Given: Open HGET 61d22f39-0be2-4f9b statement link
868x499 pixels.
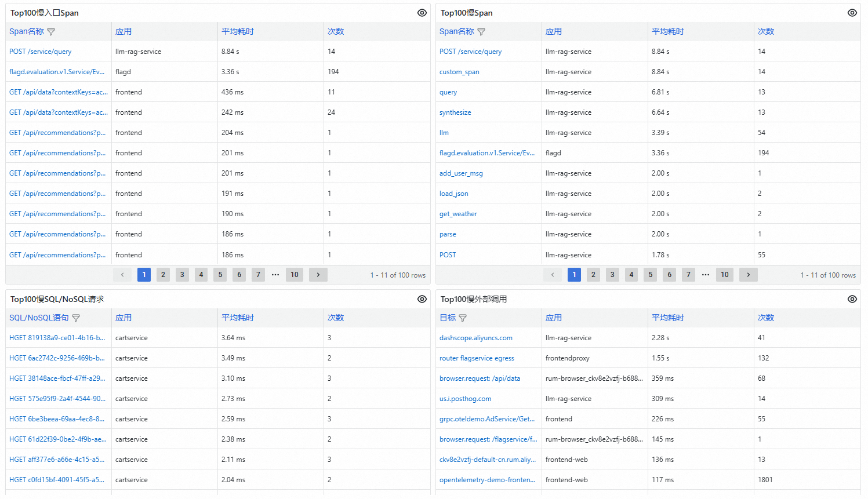Looking at the screenshot, I should coord(58,439).
